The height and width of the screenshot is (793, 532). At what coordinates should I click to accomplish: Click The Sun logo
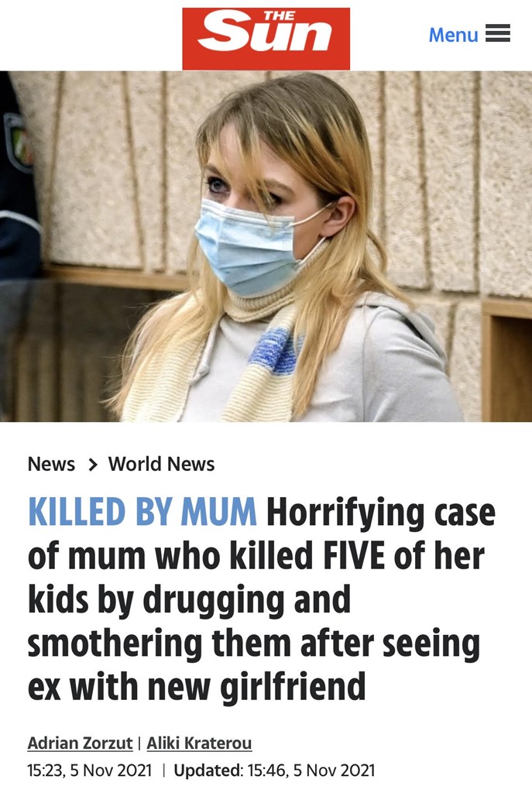pos(266,39)
